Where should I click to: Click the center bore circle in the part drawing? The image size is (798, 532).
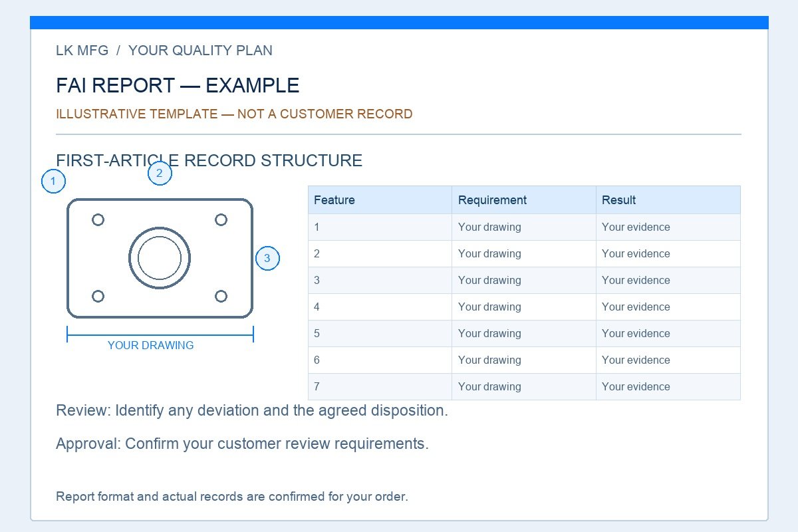[160, 258]
